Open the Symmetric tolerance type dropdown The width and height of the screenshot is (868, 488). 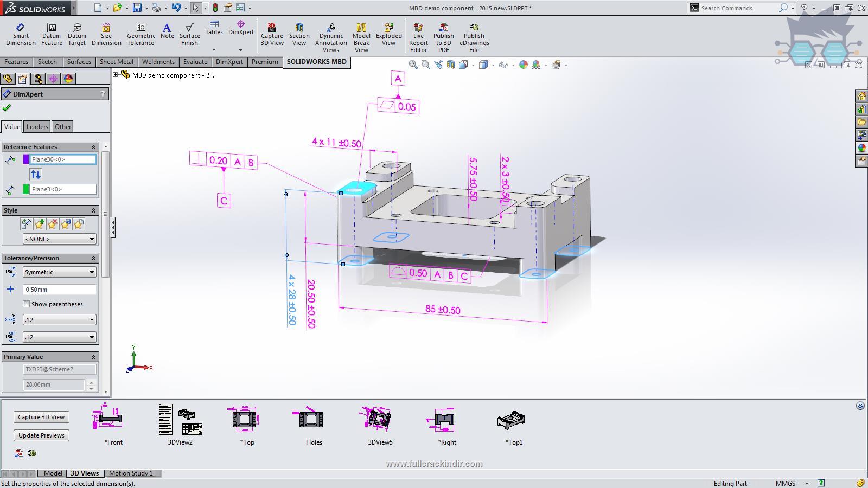(59, 272)
